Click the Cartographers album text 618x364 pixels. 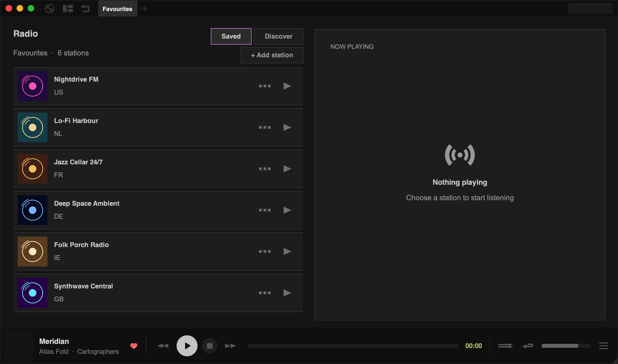coord(98,352)
